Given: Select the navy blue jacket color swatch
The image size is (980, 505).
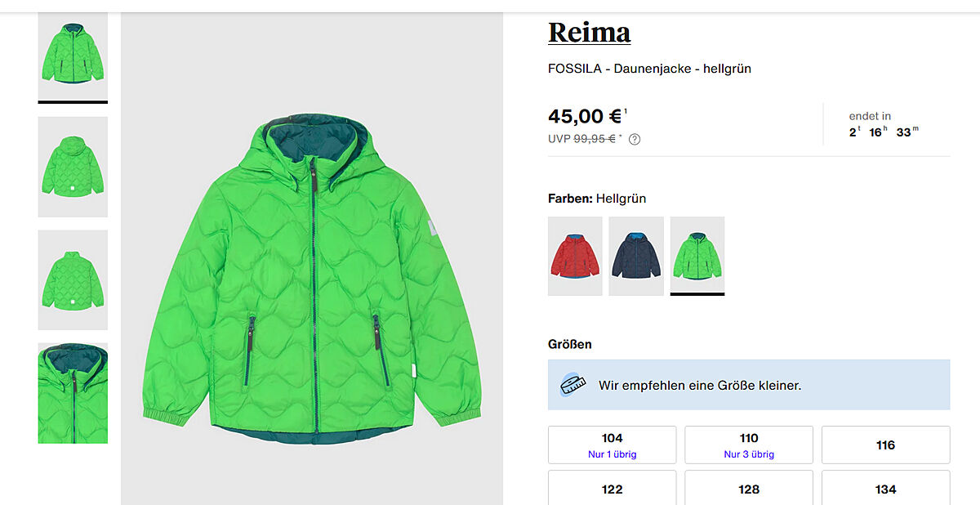Looking at the screenshot, I should tap(636, 256).
